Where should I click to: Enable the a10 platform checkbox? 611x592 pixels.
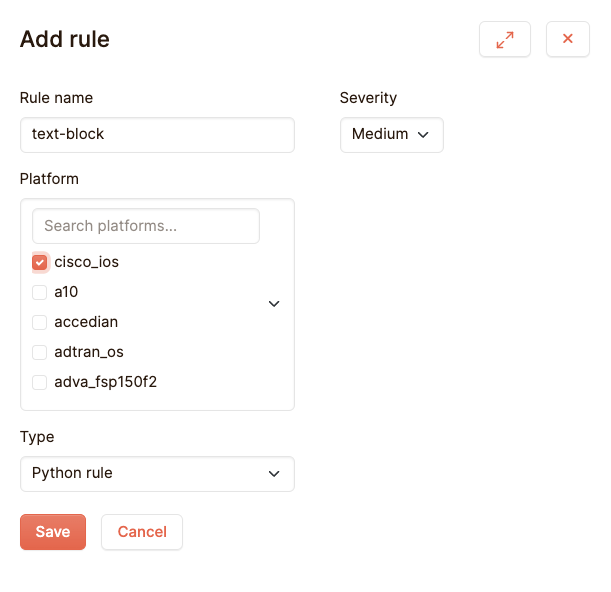coord(40,292)
